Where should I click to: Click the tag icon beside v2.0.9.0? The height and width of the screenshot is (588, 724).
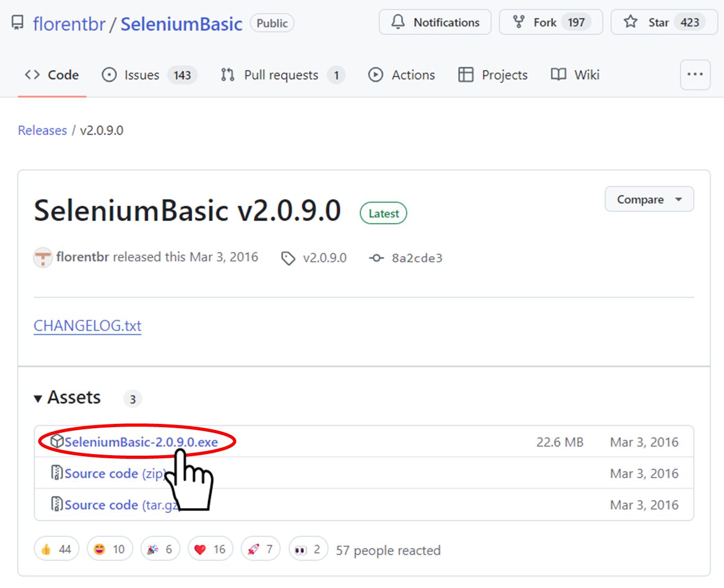click(288, 258)
